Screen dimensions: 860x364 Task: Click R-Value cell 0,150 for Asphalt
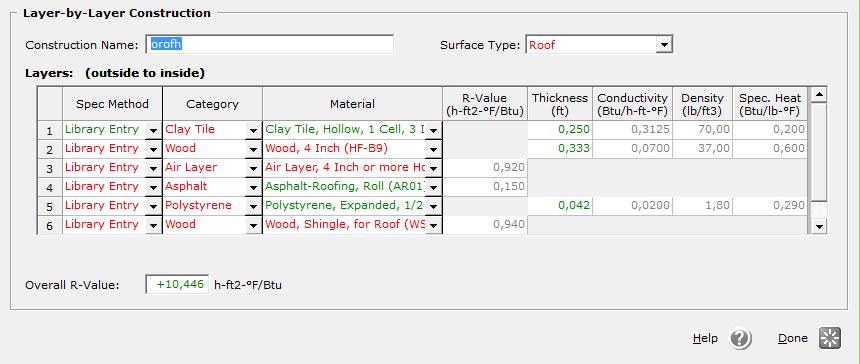click(x=485, y=186)
